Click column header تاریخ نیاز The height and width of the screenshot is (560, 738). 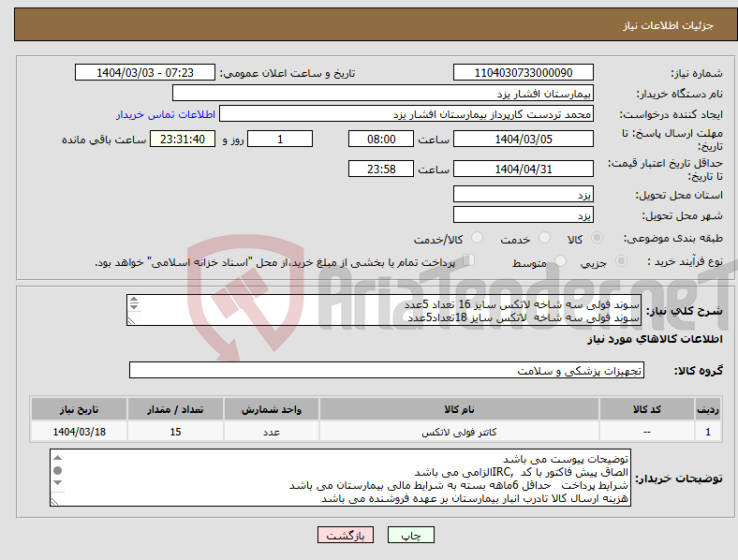coord(79,409)
